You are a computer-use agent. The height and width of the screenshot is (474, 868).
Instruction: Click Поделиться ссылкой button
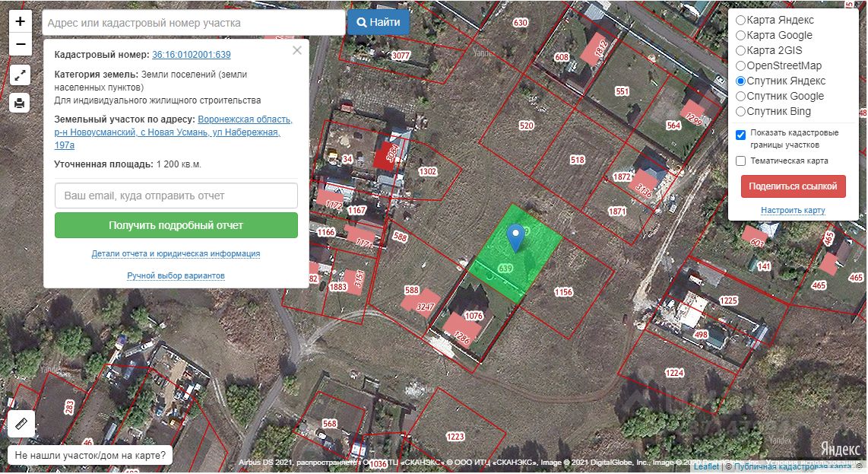click(x=794, y=186)
